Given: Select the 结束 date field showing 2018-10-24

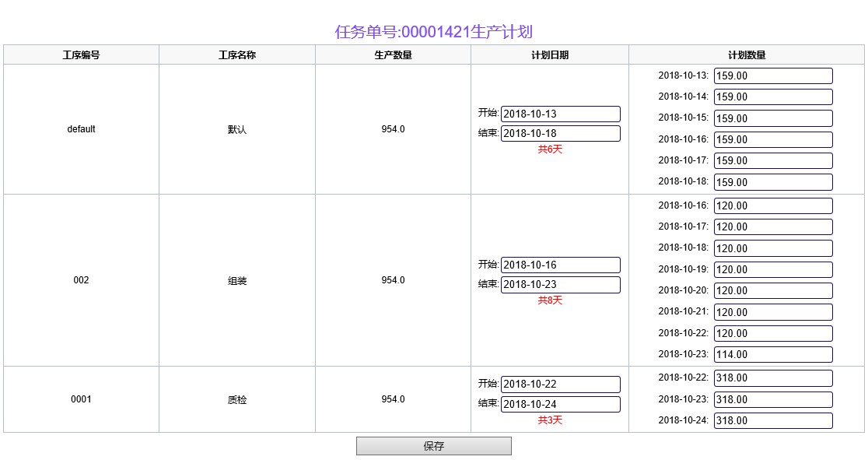Looking at the screenshot, I should [x=560, y=404].
